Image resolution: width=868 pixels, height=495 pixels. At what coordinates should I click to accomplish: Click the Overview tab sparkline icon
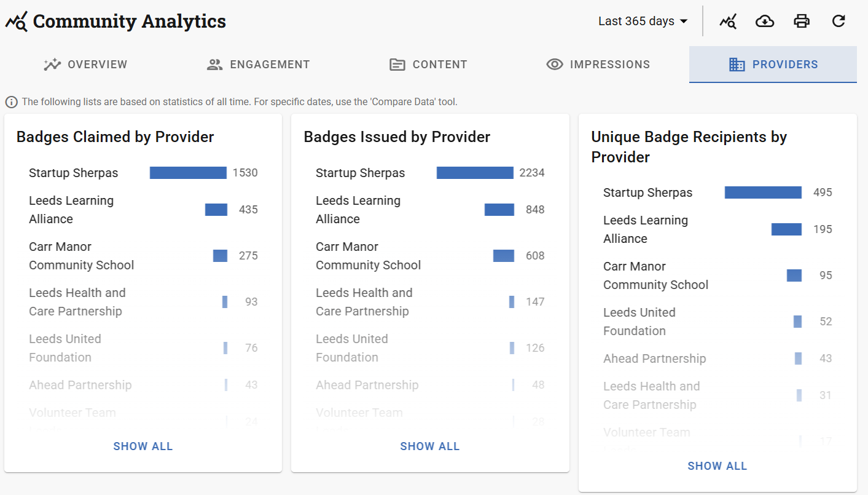point(52,65)
